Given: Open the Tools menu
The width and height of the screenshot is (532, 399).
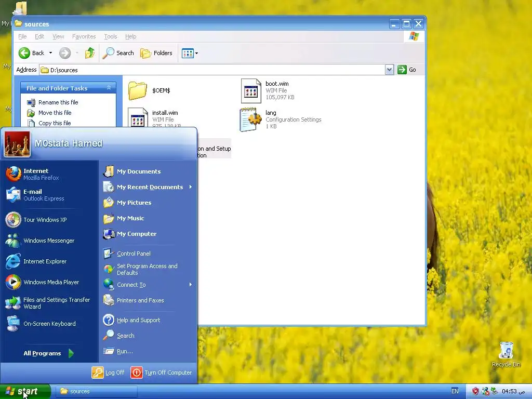Looking at the screenshot, I should (x=110, y=36).
